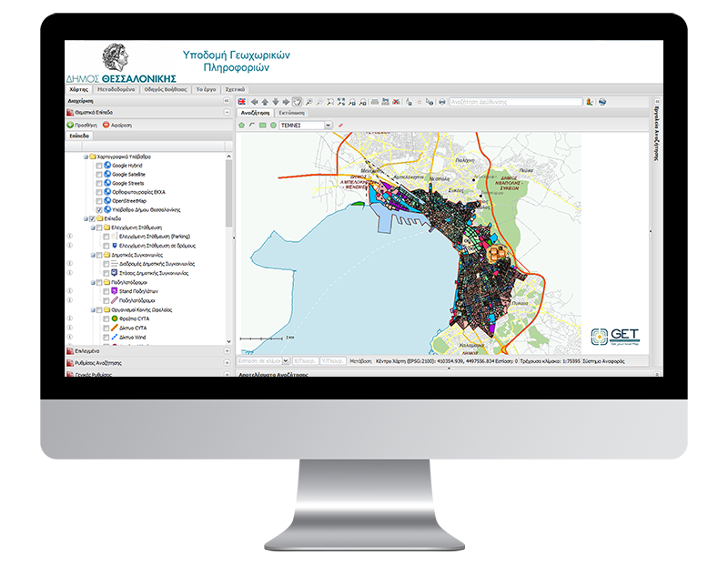Viewport: 728px width, 566px height.
Task: Open the Σχετικά tab
Action: pyautogui.click(x=235, y=89)
